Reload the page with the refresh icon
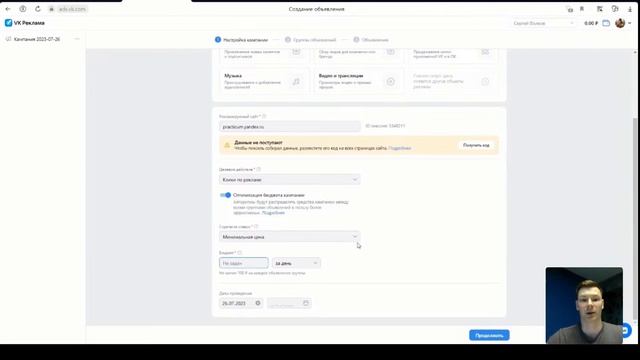Image resolution: width=640 pixels, height=360 pixels. pyautogui.click(x=38, y=9)
